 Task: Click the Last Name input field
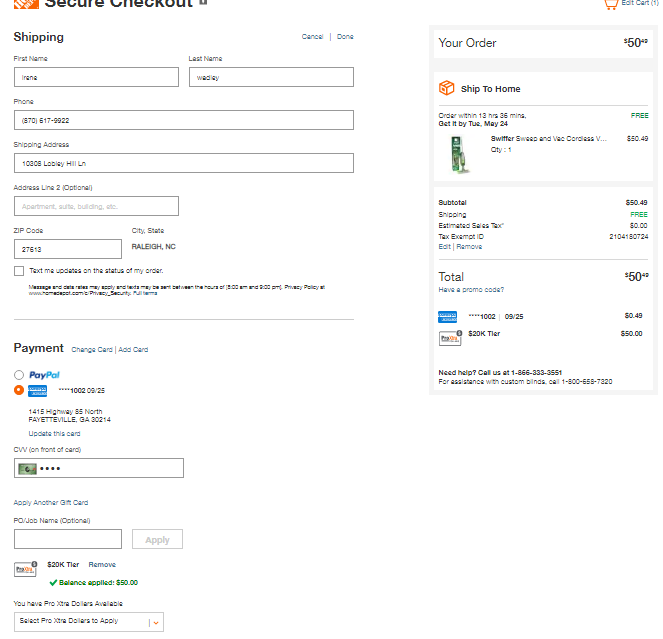pyautogui.click(x=271, y=77)
